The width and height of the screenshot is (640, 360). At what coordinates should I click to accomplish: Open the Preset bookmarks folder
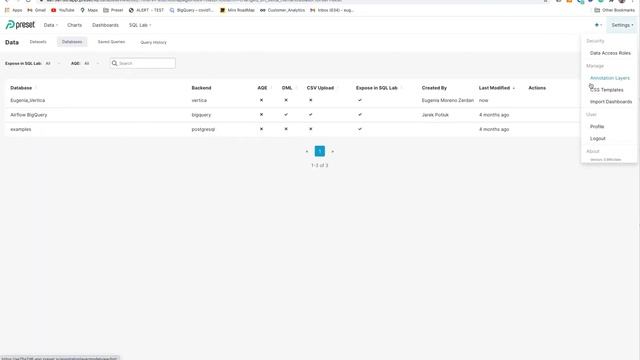point(113,10)
